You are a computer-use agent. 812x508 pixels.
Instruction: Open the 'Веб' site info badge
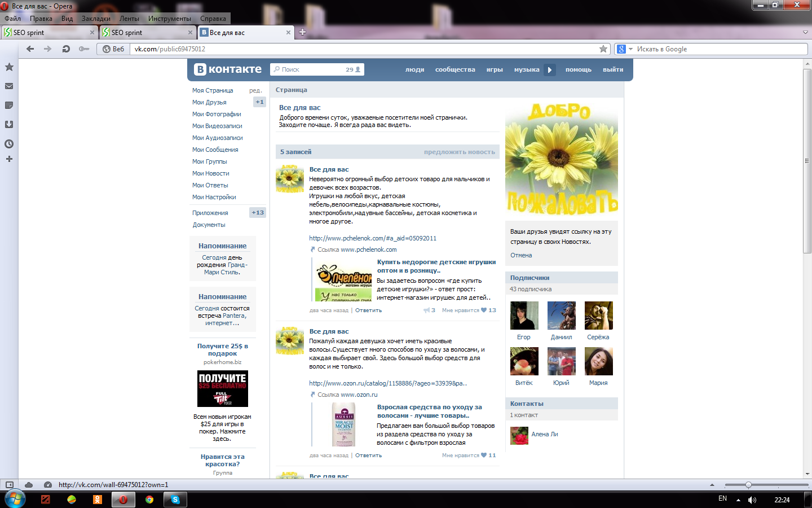(x=113, y=49)
